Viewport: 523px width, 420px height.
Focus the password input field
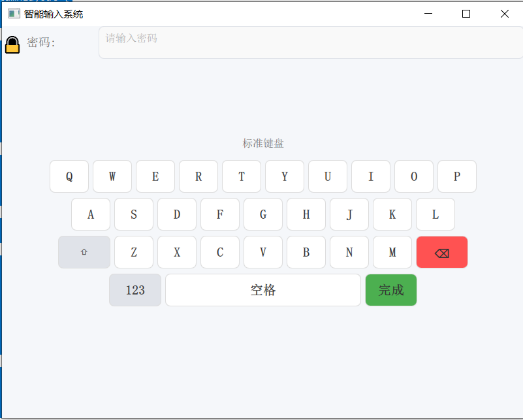click(311, 42)
